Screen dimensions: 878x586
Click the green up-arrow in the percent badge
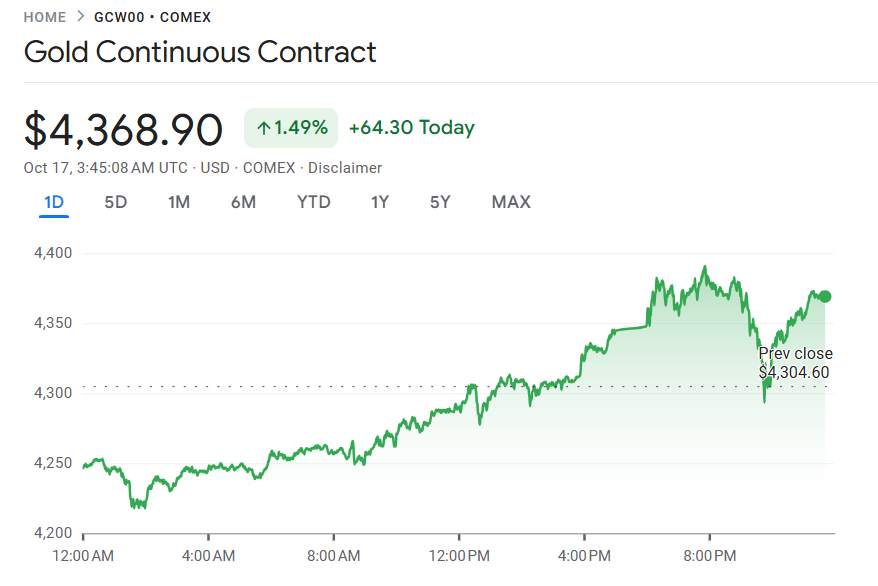point(264,128)
